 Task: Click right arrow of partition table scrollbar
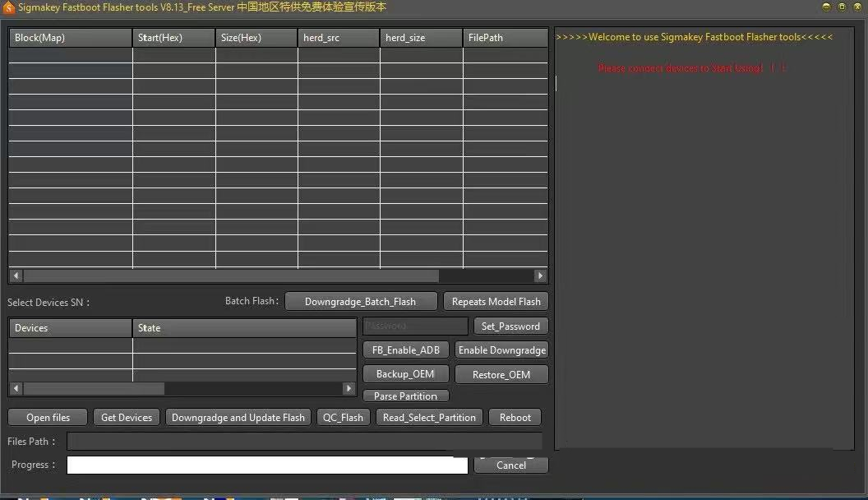[540, 275]
